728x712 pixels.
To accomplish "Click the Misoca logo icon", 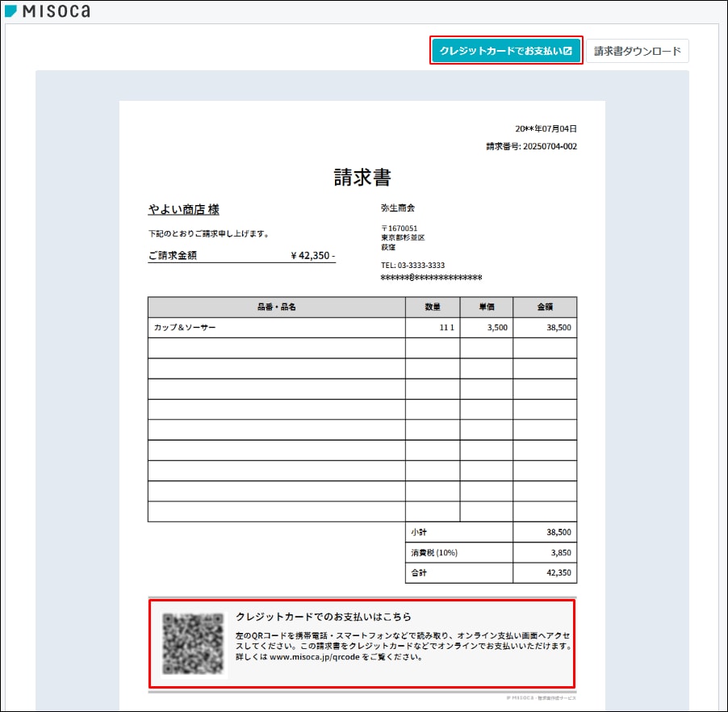I will click(10, 11).
